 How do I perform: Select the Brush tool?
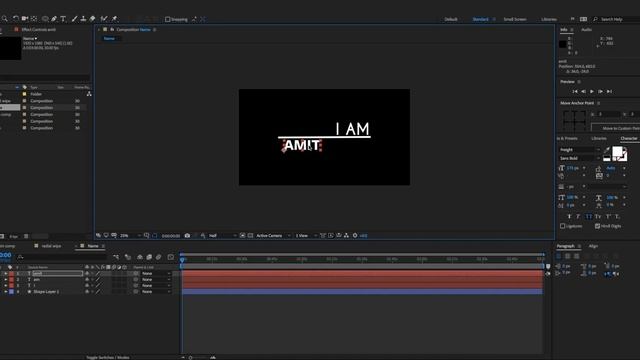[x=74, y=19]
